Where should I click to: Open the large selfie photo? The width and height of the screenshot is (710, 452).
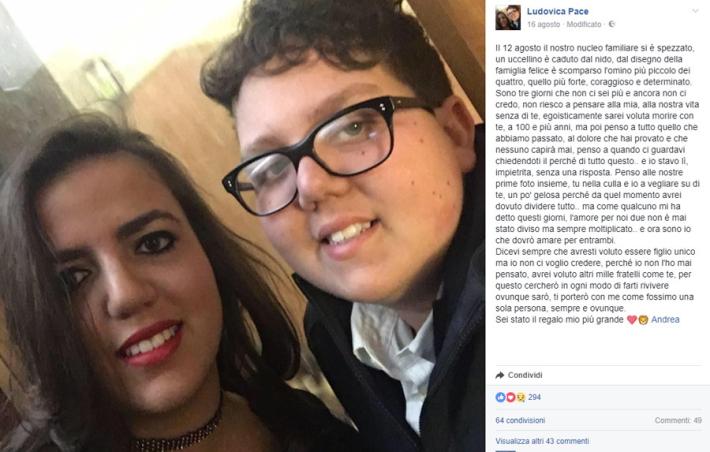243,226
